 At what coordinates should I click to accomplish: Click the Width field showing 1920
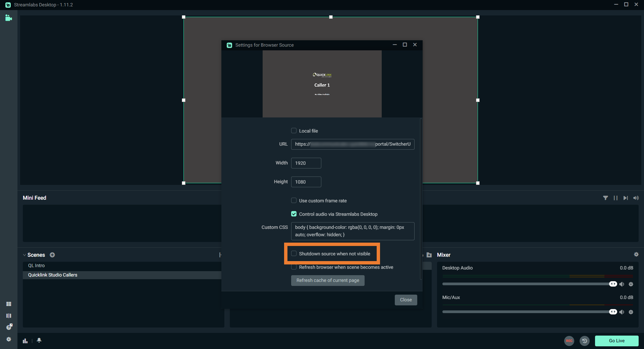click(x=306, y=163)
